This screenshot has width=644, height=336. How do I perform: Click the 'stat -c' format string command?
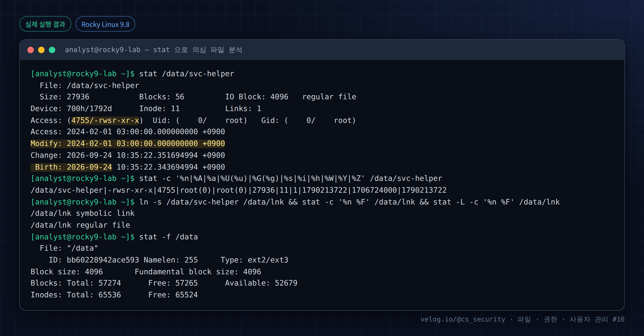tap(291, 178)
